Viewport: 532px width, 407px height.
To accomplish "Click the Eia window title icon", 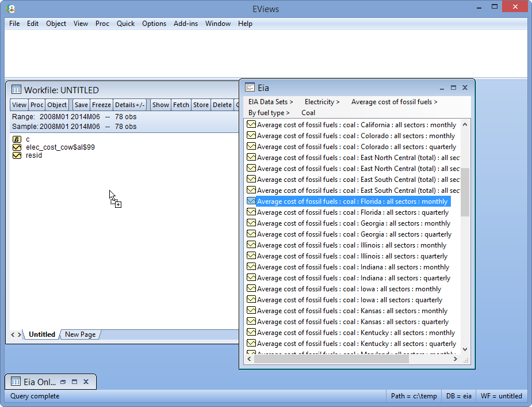I will click(x=250, y=88).
